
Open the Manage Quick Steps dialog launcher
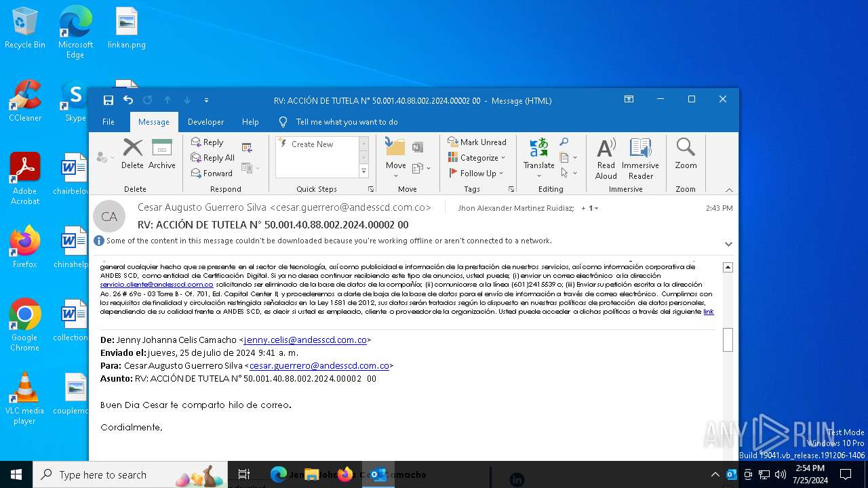click(371, 189)
